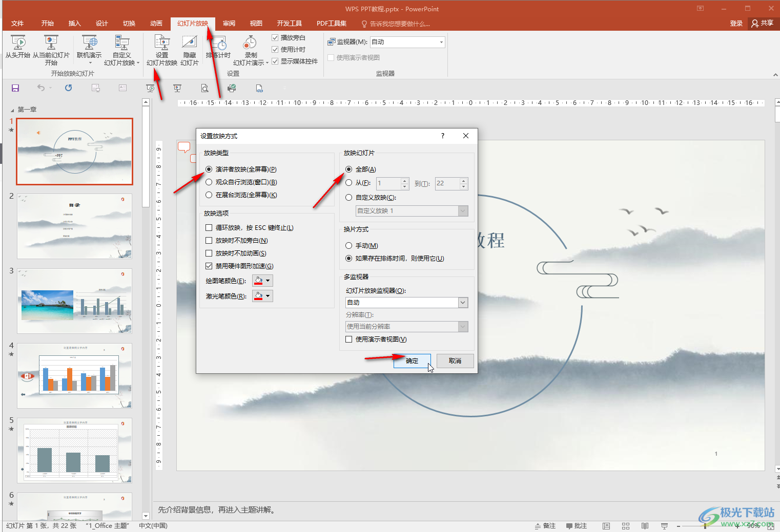Toggle the Use Presenter View checkbox in dialog
The width and height of the screenshot is (780, 532).
pos(349,339)
